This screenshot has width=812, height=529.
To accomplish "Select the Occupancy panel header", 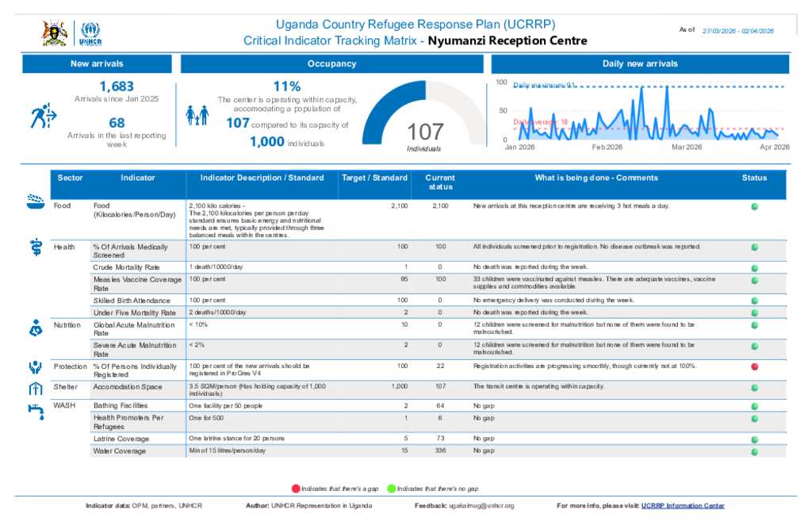I will pos(331,63).
